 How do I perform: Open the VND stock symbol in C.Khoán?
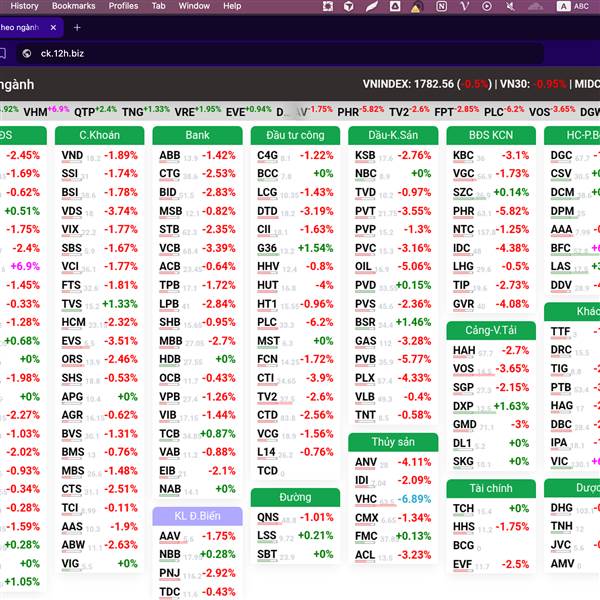pyautogui.click(x=72, y=155)
